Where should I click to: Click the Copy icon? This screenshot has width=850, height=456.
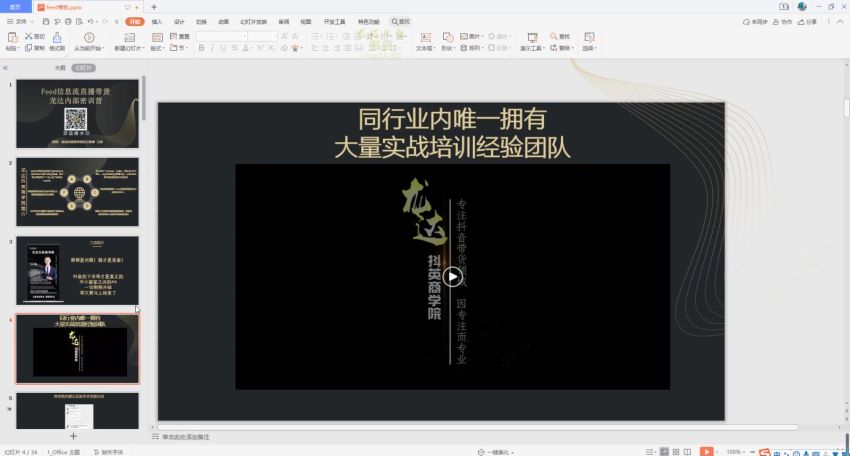tap(29, 48)
